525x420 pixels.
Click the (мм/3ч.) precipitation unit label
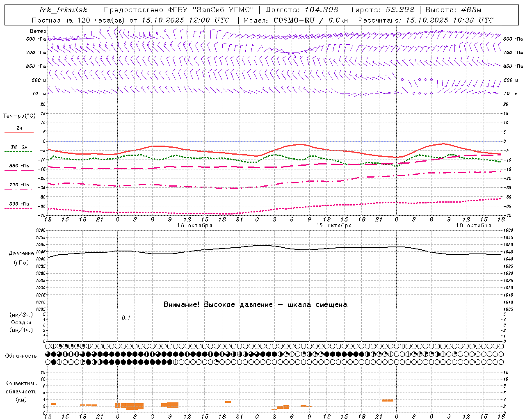point(21,315)
